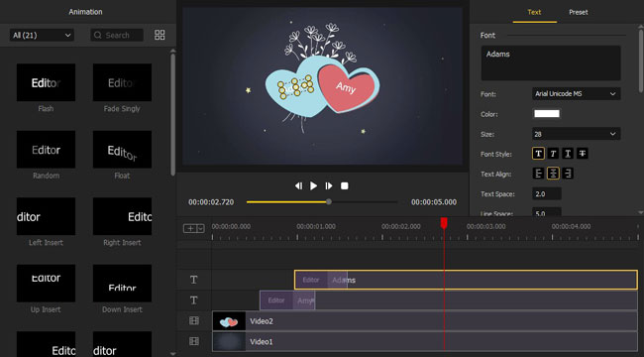The width and height of the screenshot is (644, 357).
Task: Click the Video2 track film icon
Action: pyautogui.click(x=194, y=321)
